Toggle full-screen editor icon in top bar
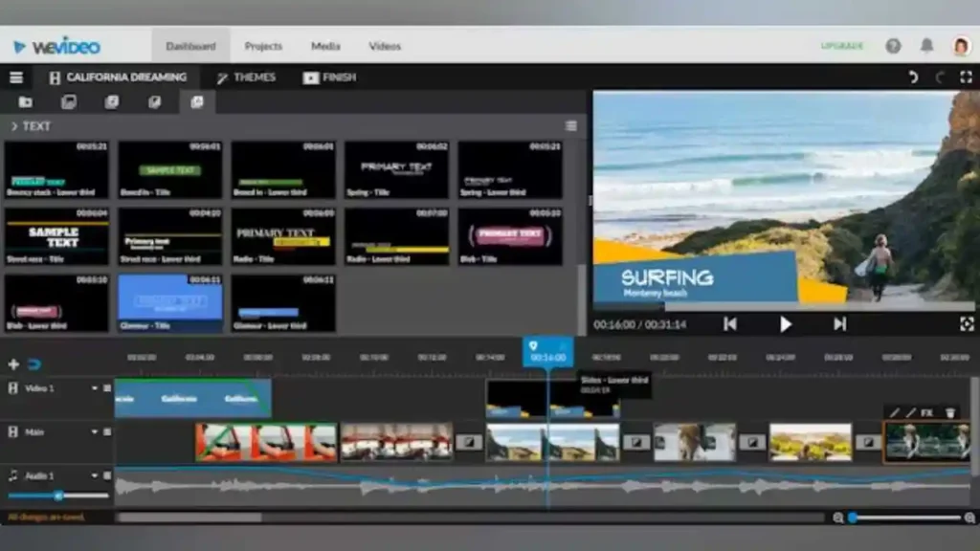This screenshot has width=980, height=551. click(x=967, y=77)
